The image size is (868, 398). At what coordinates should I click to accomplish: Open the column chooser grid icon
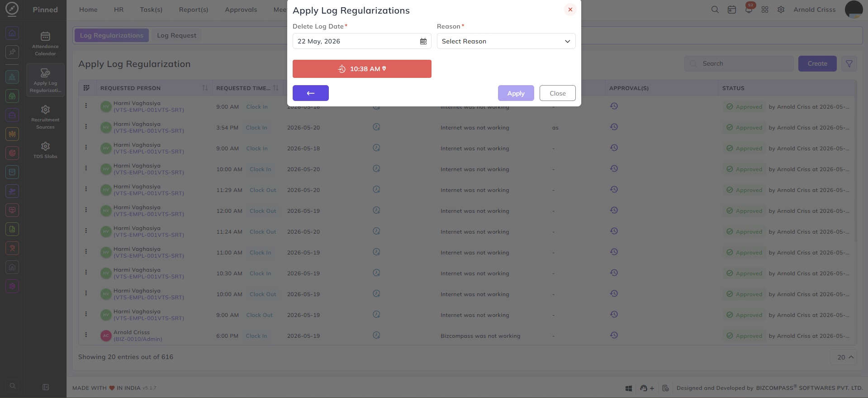[x=86, y=88]
